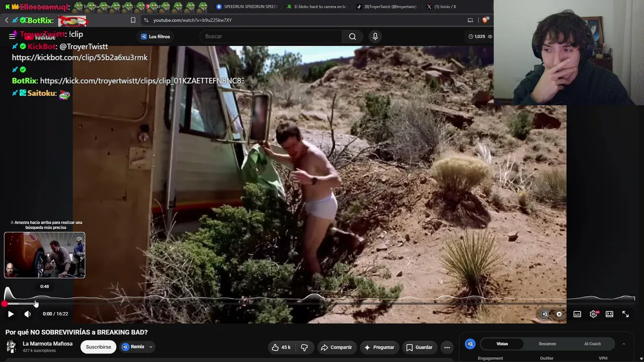Image resolution: width=644 pixels, height=362 pixels.
Task: Mute the video volume
Action: pyautogui.click(x=28, y=314)
